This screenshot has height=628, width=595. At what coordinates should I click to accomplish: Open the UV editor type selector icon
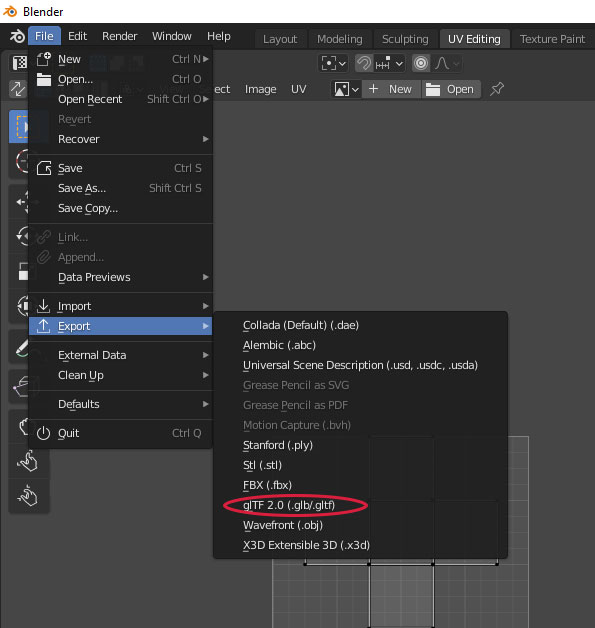(19, 63)
